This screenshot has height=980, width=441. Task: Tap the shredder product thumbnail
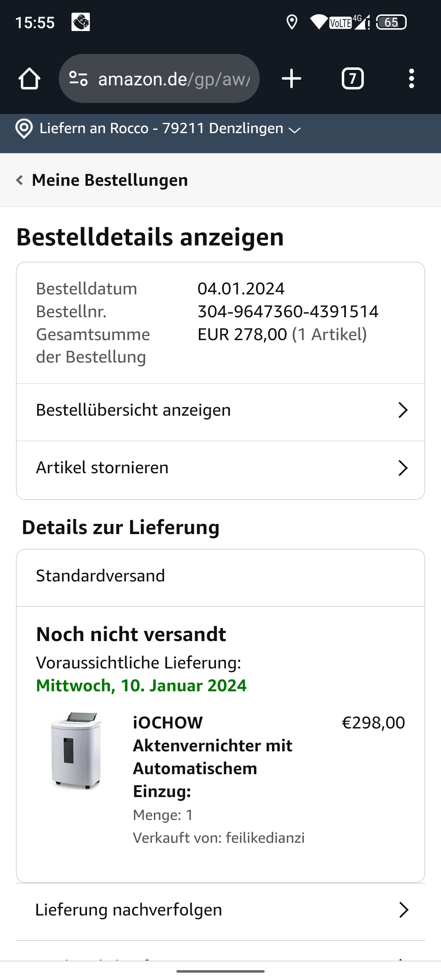(x=76, y=751)
